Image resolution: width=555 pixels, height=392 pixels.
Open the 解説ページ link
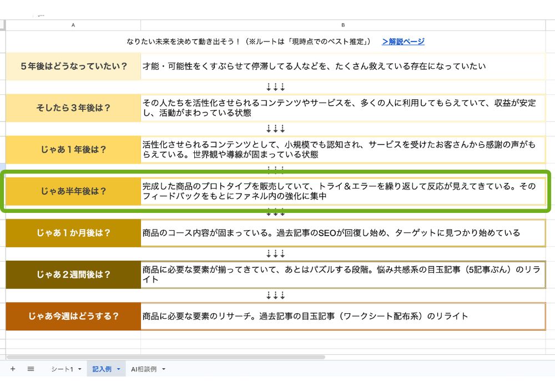tap(403, 42)
